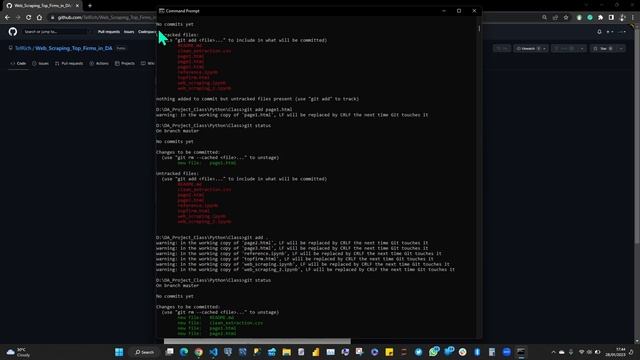Open the taskbar Search box
This screenshot has width=640, height=360.
point(144,352)
